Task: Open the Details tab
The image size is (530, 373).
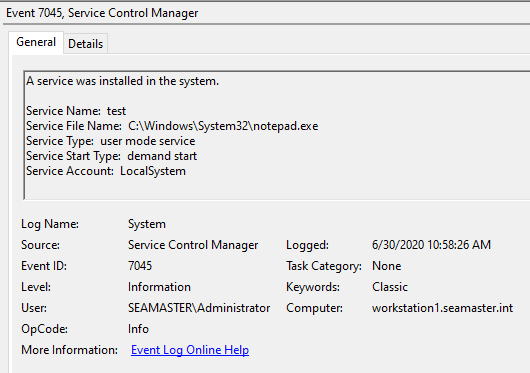Action: click(86, 44)
